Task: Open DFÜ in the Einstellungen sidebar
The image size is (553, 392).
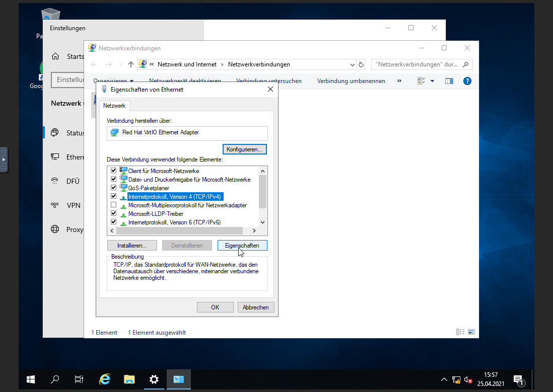Action: (x=64, y=181)
